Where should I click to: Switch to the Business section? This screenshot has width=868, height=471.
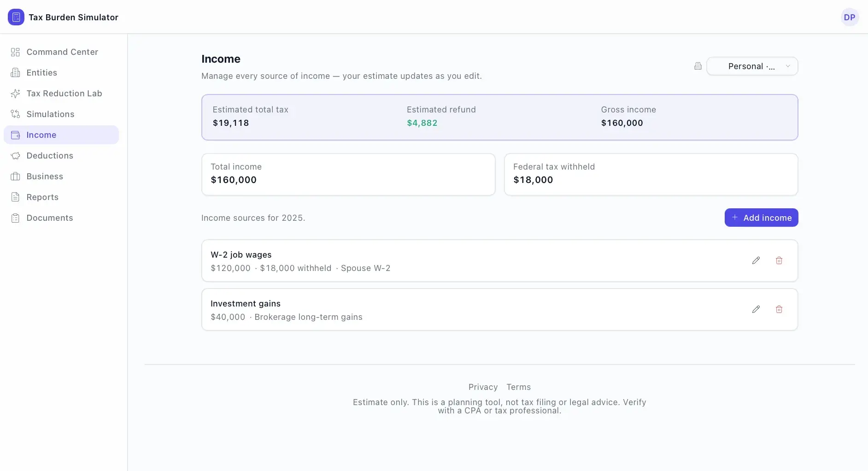[x=61, y=177]
